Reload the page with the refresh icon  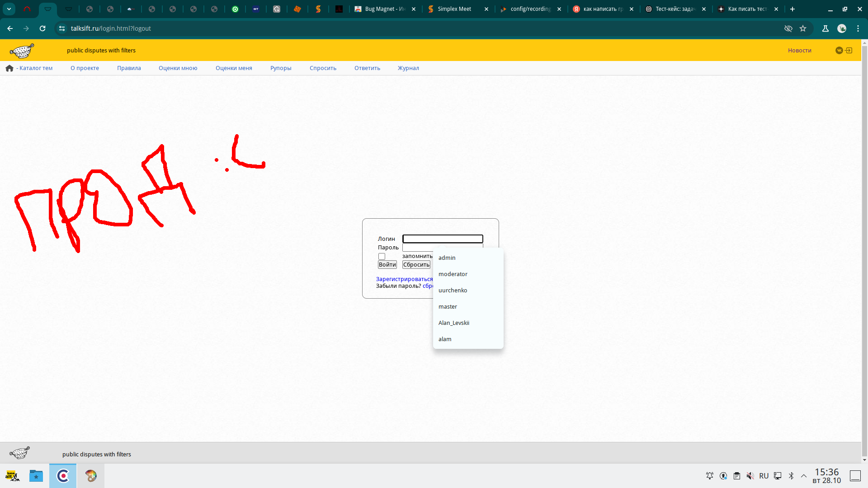[42, 28]
